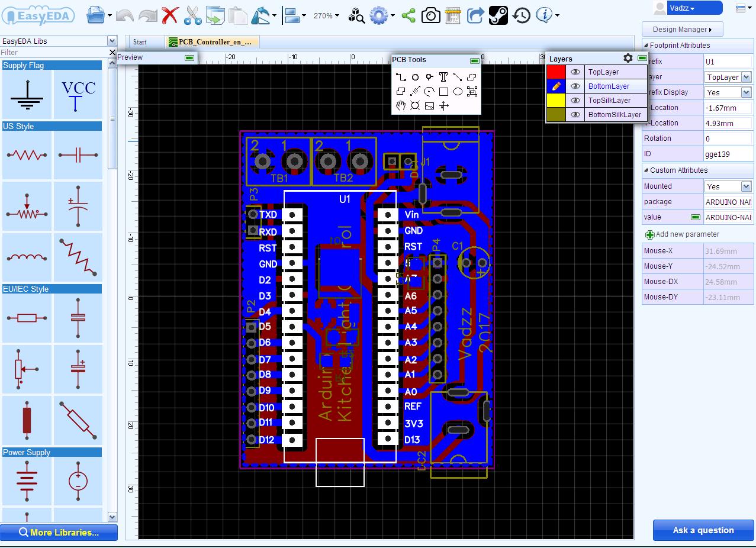
Task: Select the Text tool in PCB Tools
Action: (443, 77)
